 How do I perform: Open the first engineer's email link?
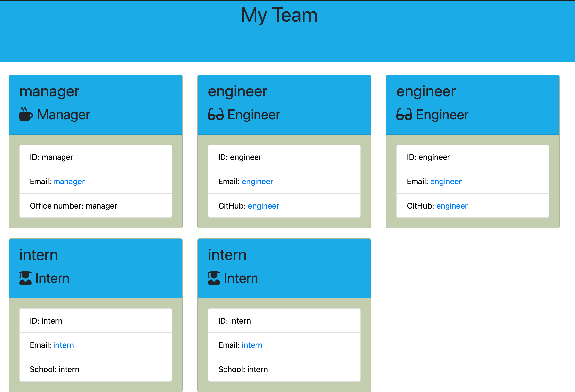click(257, 181)
